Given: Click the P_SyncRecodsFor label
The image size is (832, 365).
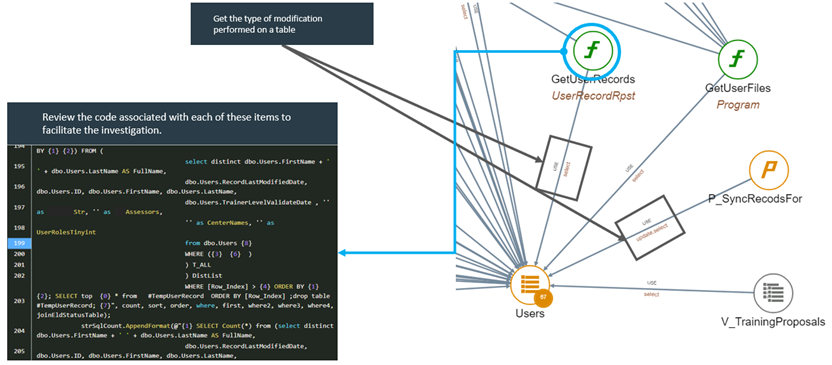Looking at the screenshot, I should pos(755,198).
